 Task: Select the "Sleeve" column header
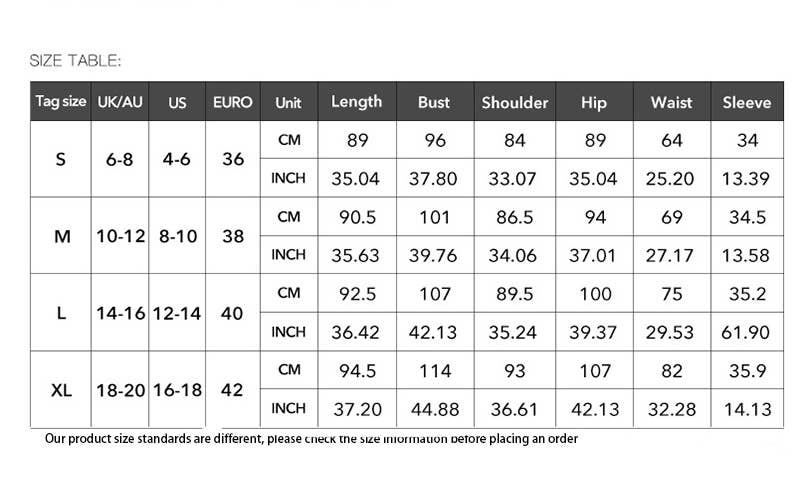click(747, 102)
